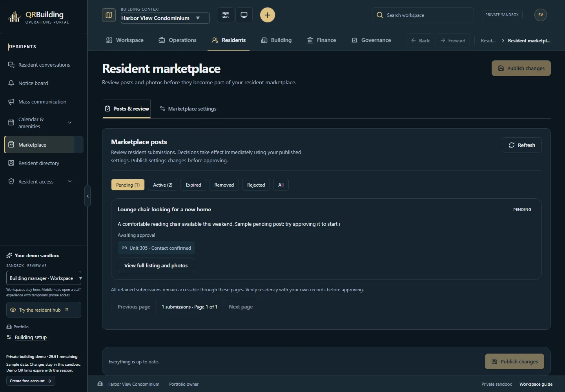Click the Private Sandbox badge
Image resolution: width=565 pixels, height=392 pixels.
(x=502, y=15)
